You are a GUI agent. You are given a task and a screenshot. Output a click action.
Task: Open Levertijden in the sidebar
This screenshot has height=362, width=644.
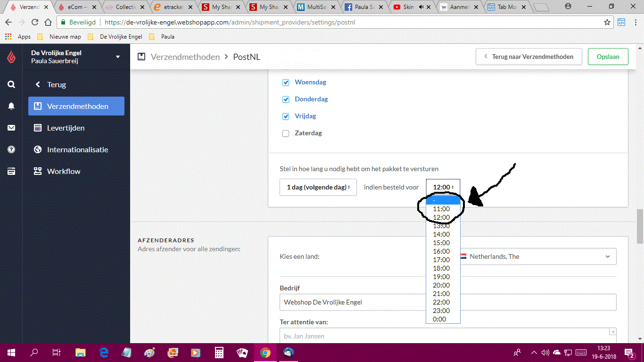tap(76, 128)
